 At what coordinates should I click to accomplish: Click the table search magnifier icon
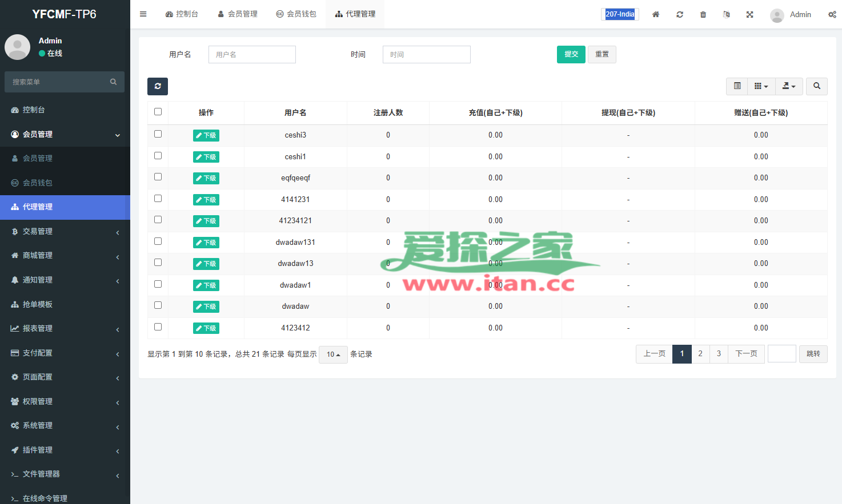[x=817, y=86]
